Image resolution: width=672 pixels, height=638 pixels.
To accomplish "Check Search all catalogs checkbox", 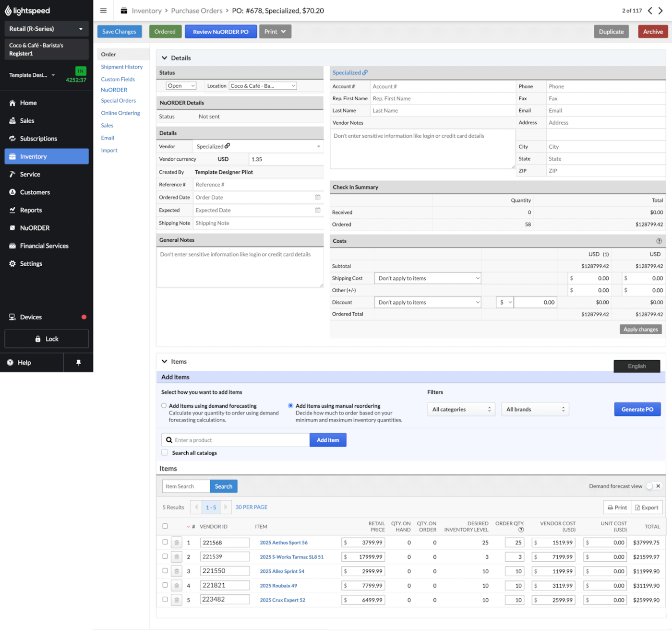I will (x=165, y=452).
